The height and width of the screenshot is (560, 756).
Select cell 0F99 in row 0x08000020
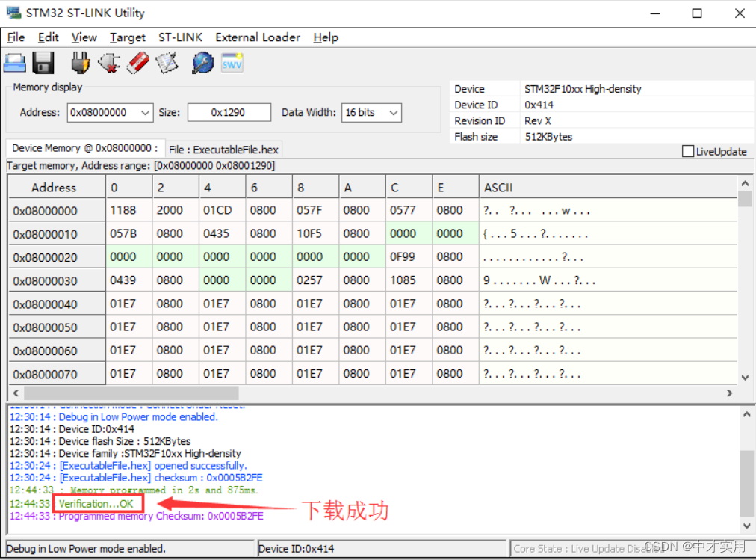click(409, 256)
